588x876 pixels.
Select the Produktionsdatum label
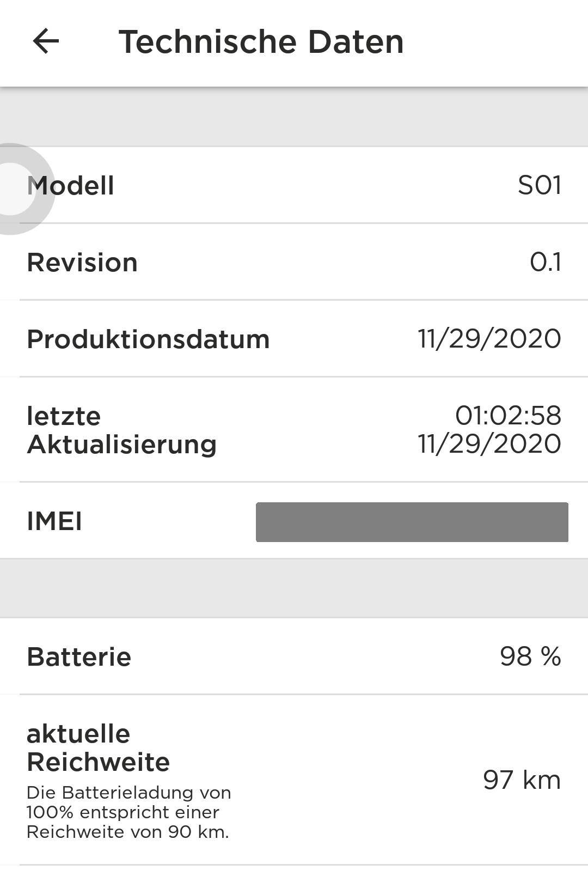(x=148, y=339)
